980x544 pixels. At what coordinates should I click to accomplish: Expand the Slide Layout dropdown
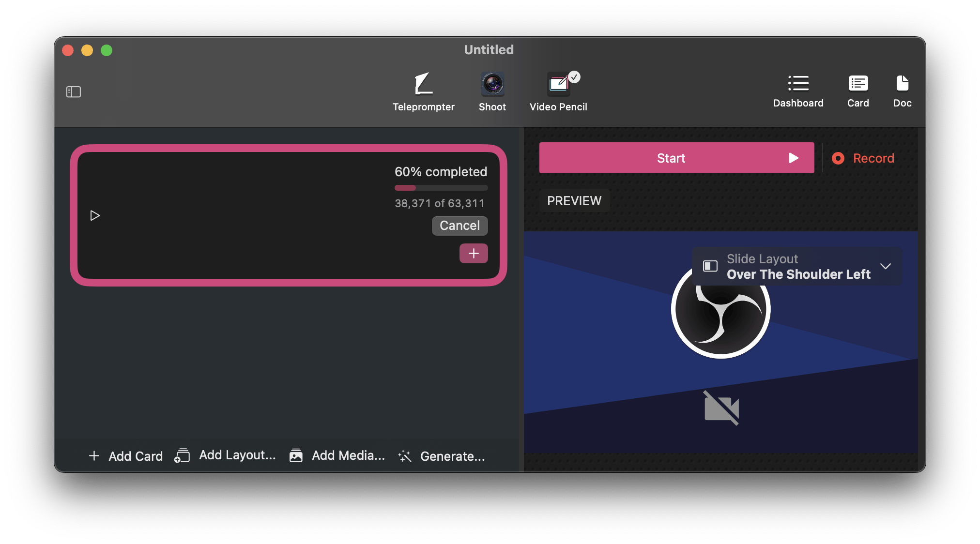(x=796, y=267)
